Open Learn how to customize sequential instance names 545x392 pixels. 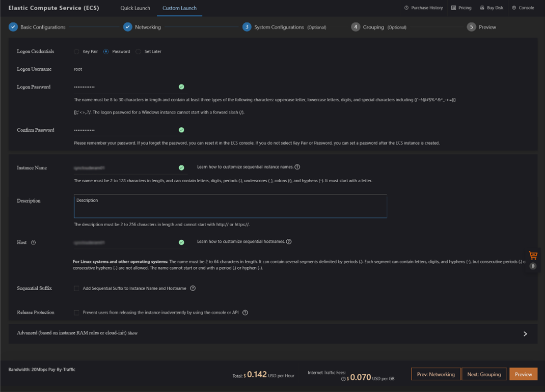click(x=245, y=167)
